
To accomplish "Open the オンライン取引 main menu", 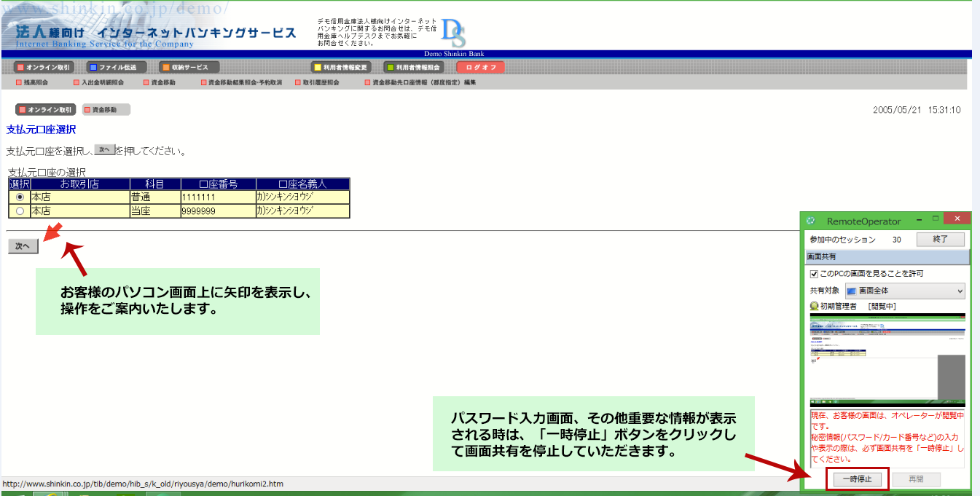I will tap(44, 67).
